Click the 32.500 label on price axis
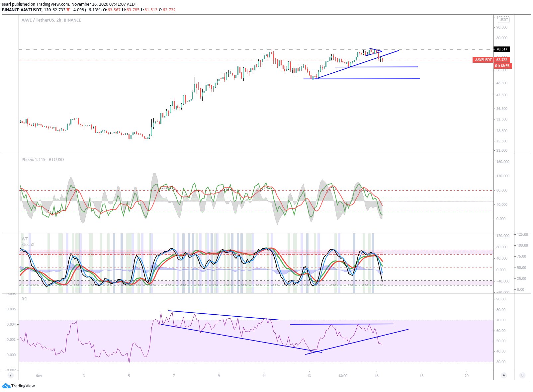Image resolution: width=533 pixels, height=392 pixels. pyautogui.click(x=502, y=119)
